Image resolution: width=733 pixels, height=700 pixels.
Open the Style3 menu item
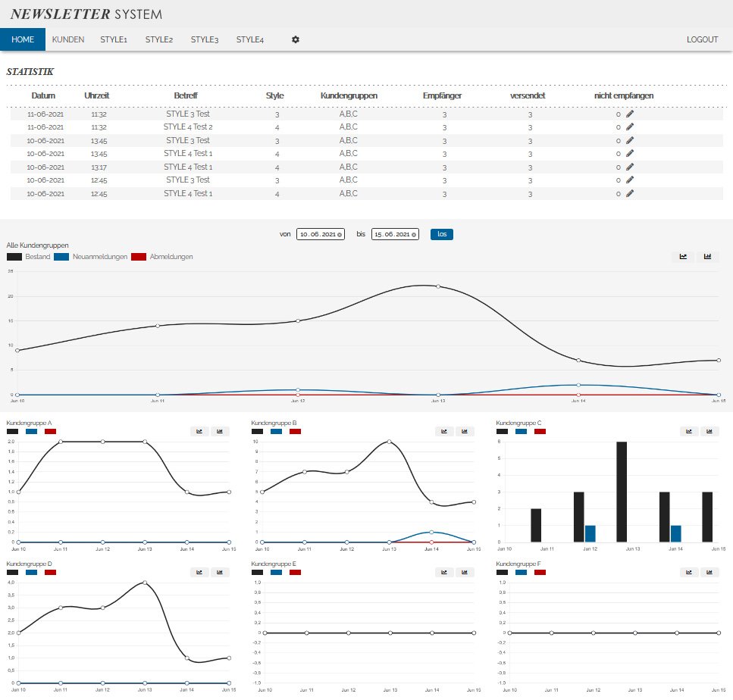click(x=204, y=39)
